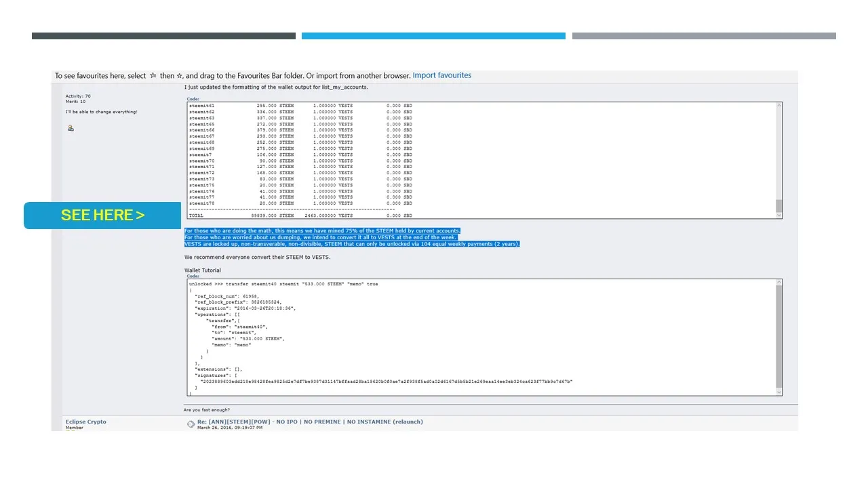Click 'We recommend everyone convert their STEEM to VESTS'
This screenshot has width=868, height=488.
click(x=258, y=258)
